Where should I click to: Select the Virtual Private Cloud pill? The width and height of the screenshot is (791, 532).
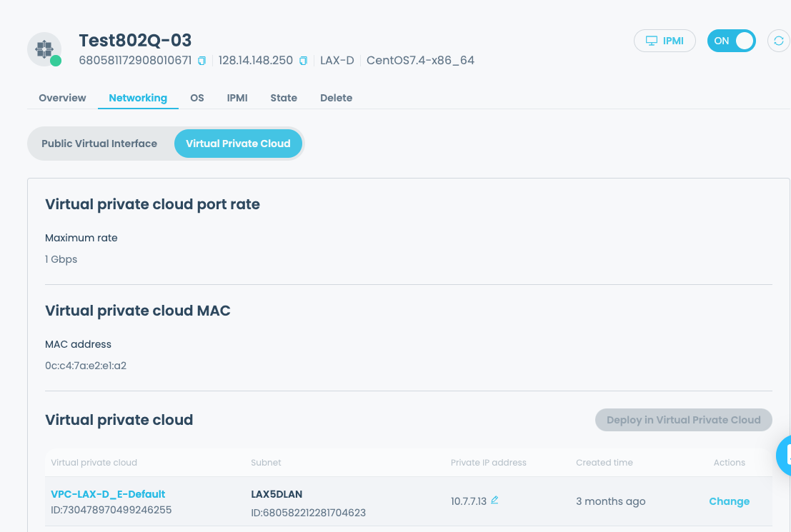click(238, 144)
